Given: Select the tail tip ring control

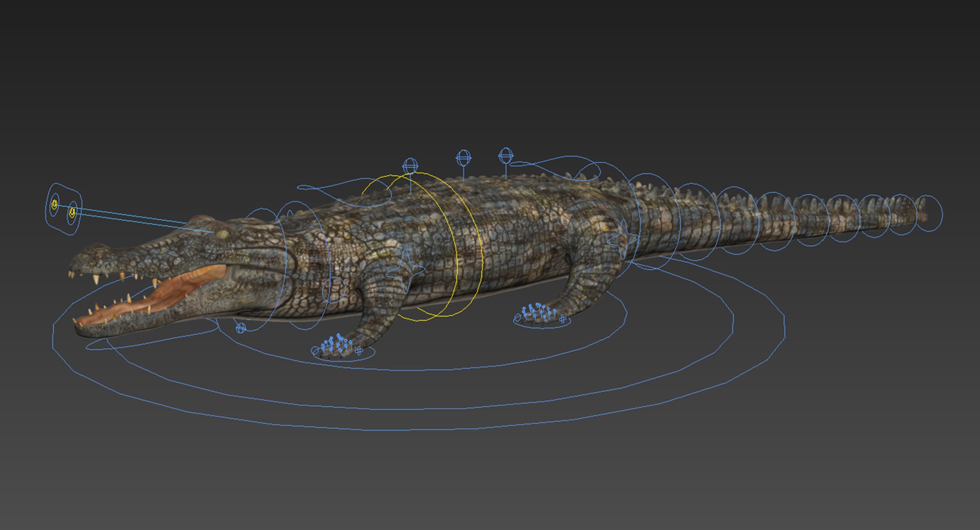Looking at the screenshot, I should pyautogui.click(x=929, y=213).
